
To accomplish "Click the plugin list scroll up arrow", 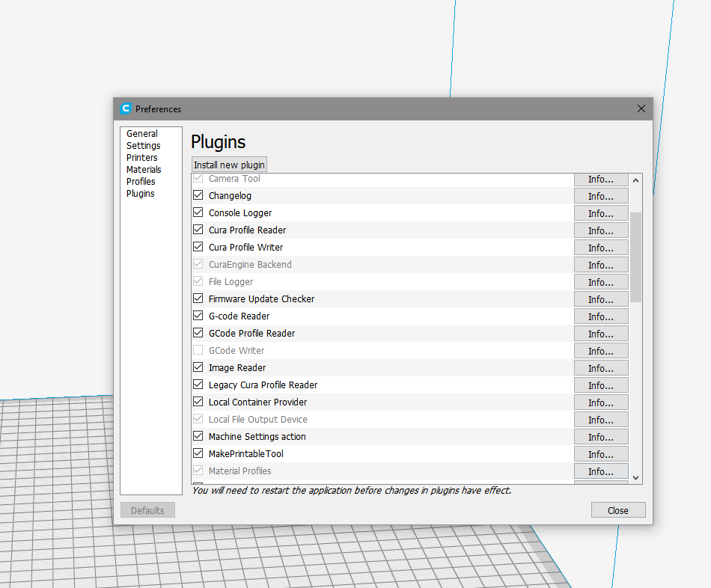I will point(635,180).
